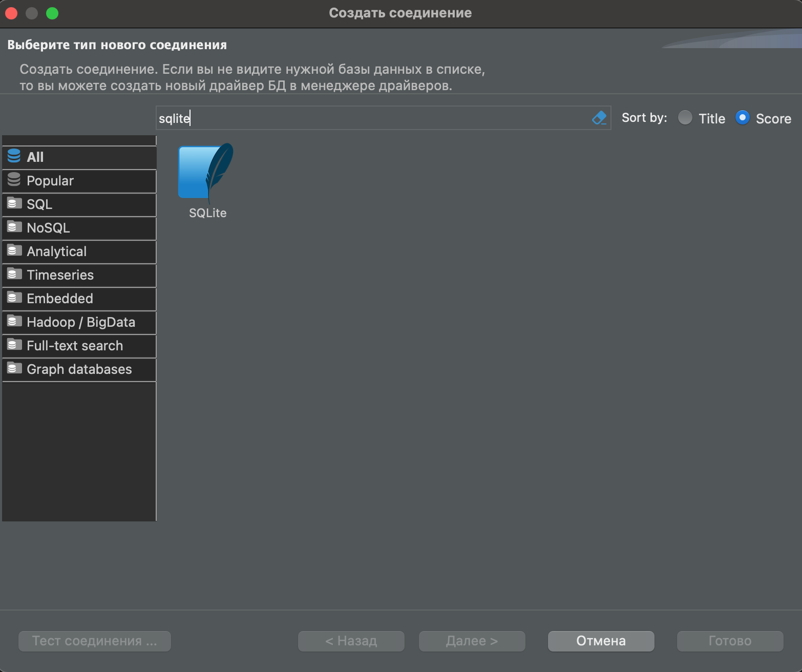Click the Analytical databases icon
The image size is (802, 672).
[14, 250]
